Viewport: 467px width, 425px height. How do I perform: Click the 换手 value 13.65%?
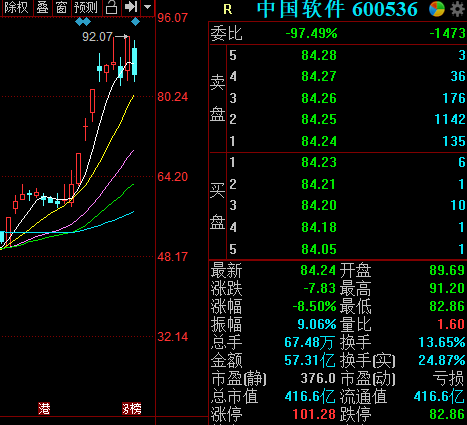pos(442,342)
